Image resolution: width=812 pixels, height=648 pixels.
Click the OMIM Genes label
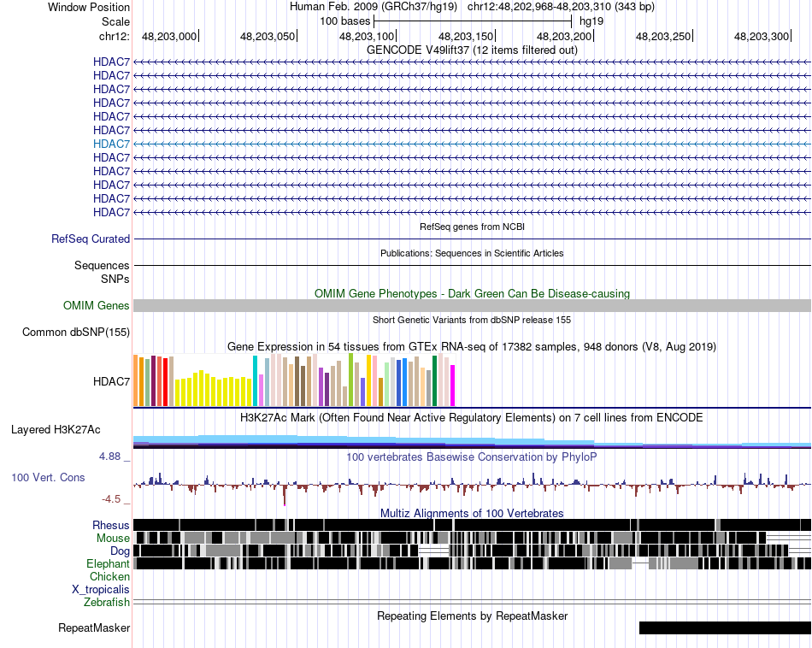(x=96, y=305)
